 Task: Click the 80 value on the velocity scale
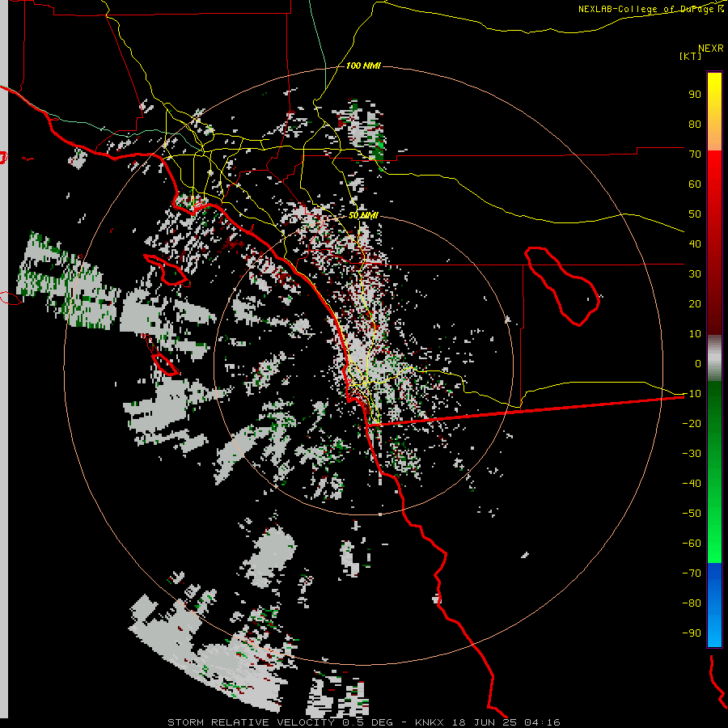[695, 124]
